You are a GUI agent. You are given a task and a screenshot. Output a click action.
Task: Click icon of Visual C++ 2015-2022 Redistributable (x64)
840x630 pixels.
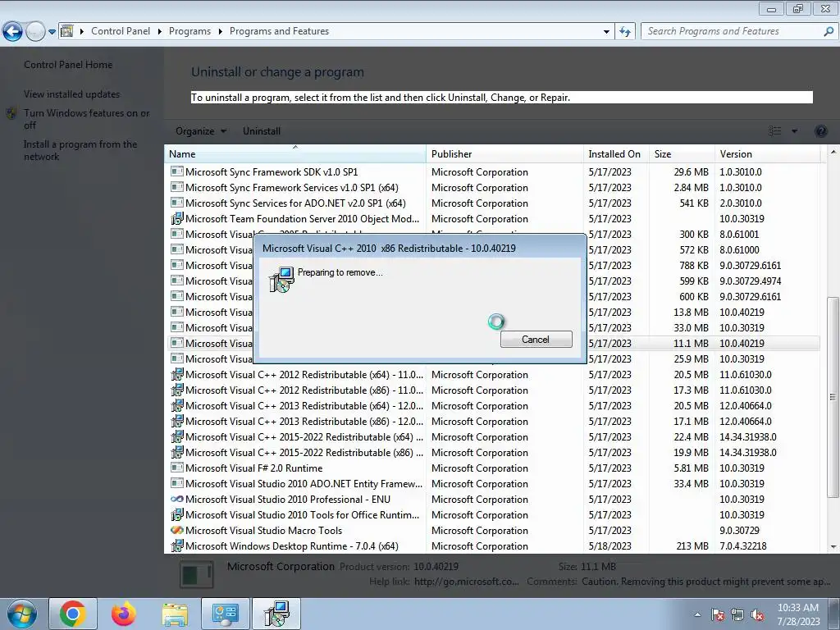click(177, 436)
